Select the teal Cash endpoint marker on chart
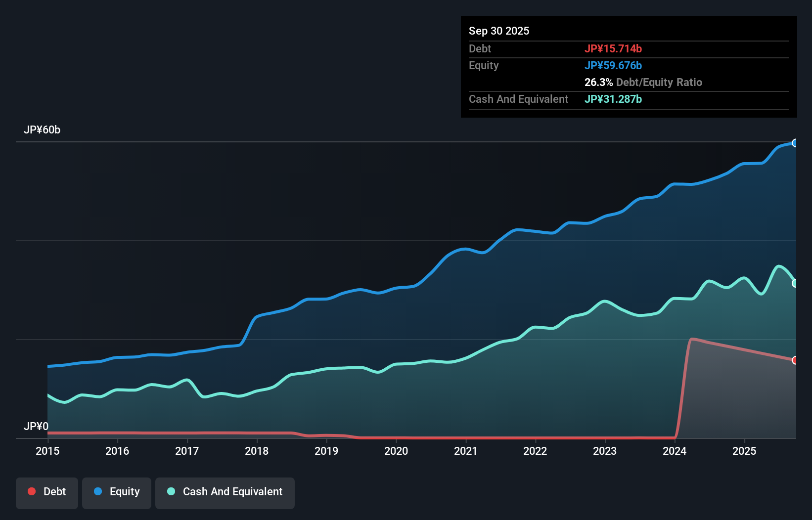This screenshot has width=812, height=520. (795, 283)
